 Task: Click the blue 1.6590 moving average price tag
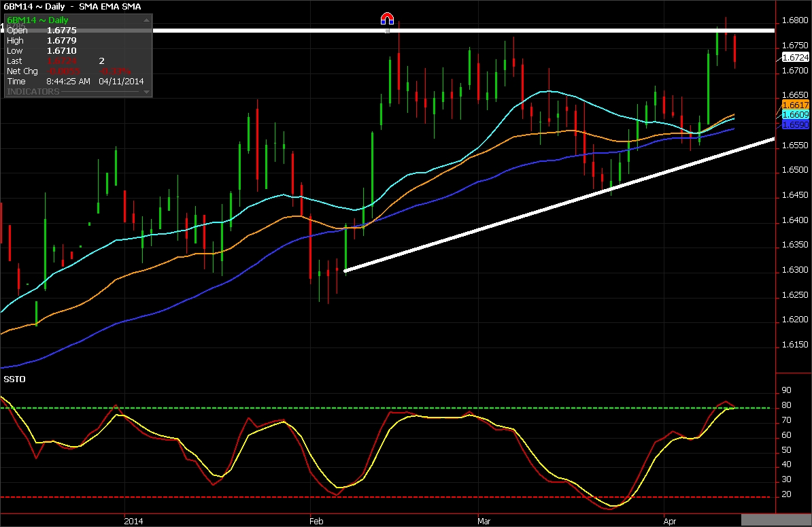coord(795,124)
